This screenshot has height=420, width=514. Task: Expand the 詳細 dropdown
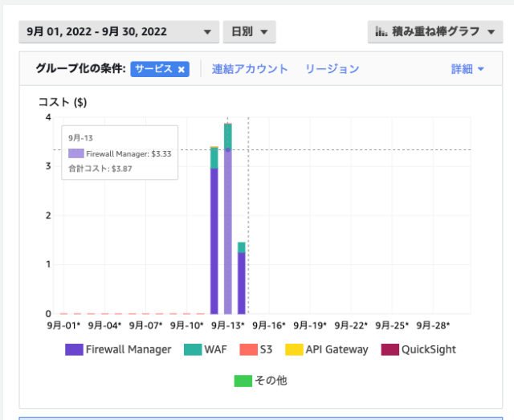(467, 69)
